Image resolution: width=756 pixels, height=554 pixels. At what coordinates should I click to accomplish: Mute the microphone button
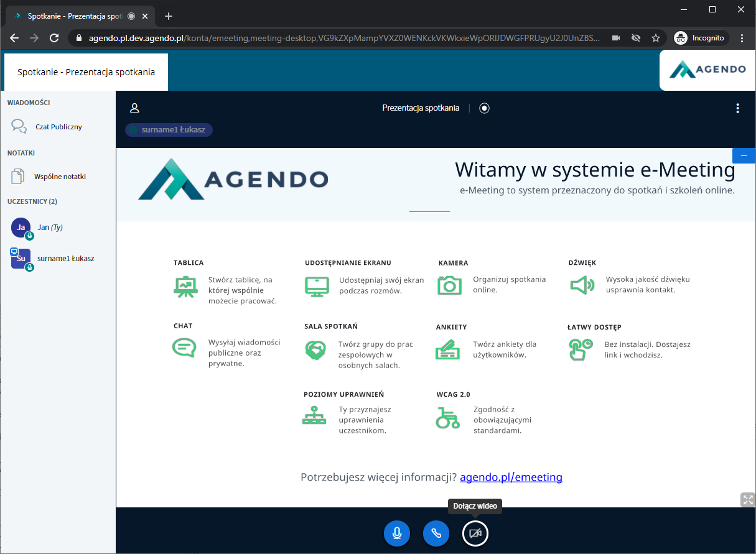[397, 533]
